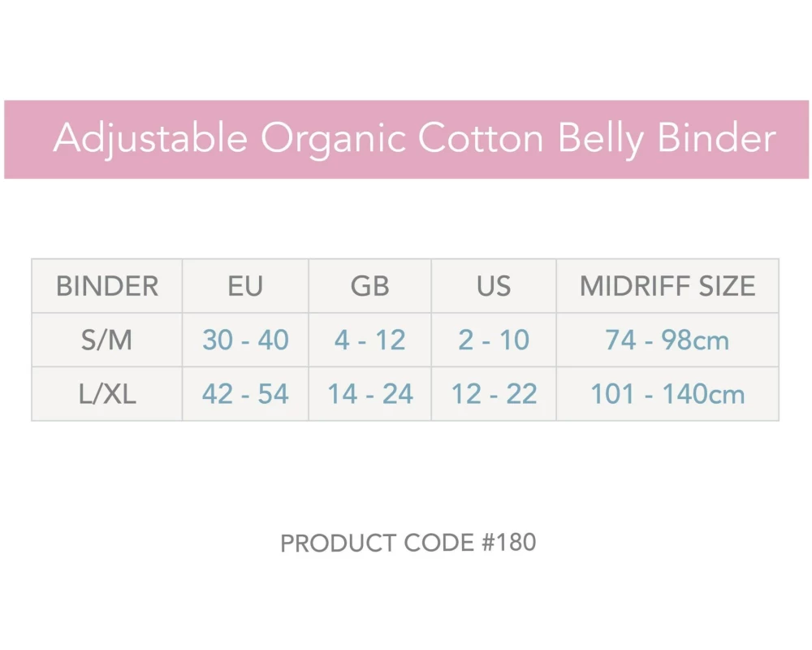This screenshot has width=812, height=650.
Task: Pick the US size range 2 - 10
Action: (494, 340)
